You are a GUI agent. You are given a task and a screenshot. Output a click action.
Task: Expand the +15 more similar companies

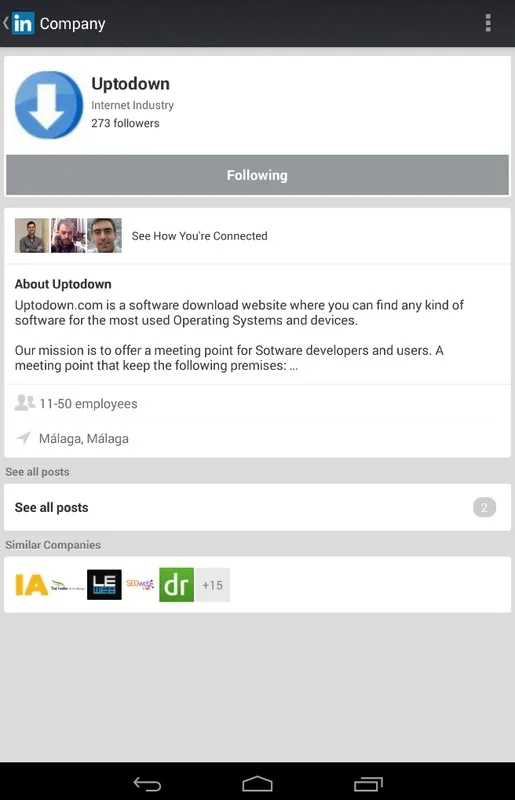(212, 585)
